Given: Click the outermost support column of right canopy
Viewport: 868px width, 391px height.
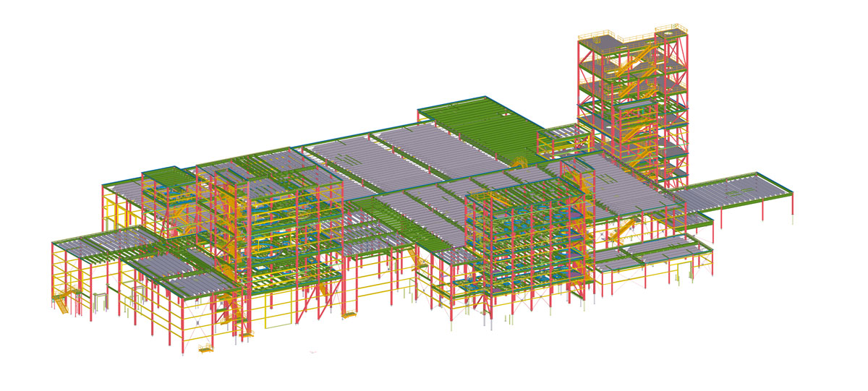Looking at the screenshot, I should [x=791, y=206].
